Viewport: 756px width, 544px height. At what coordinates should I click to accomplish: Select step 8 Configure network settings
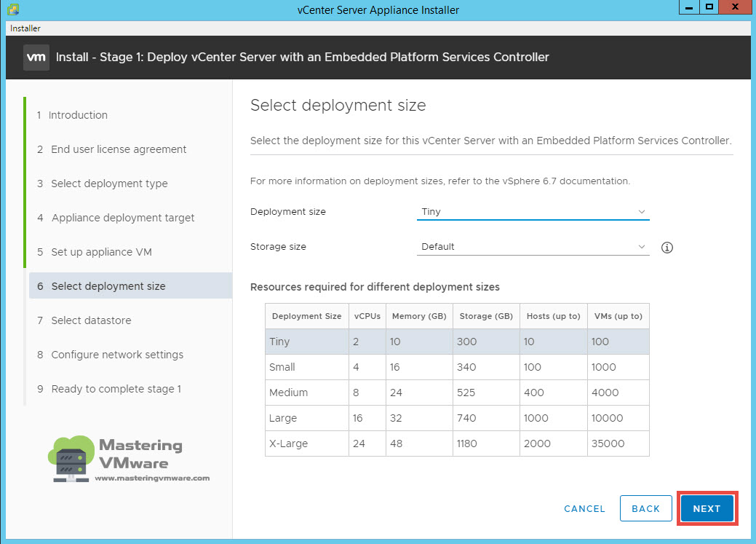coord(111,355)
